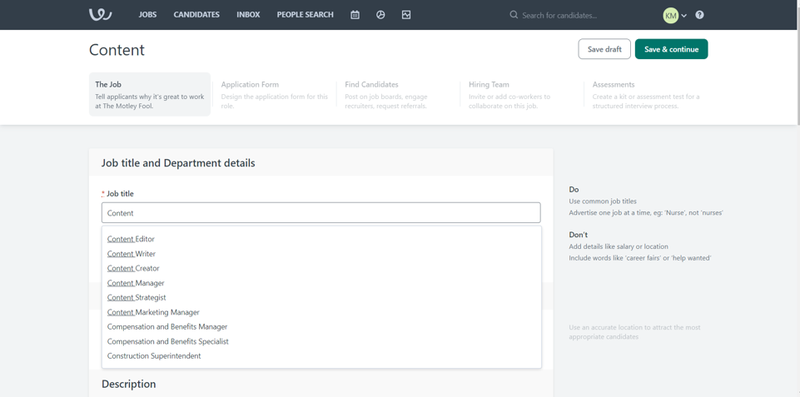
Task: Expand the account menu chevron
Action: pyautogui.click(x=684, y=15)
